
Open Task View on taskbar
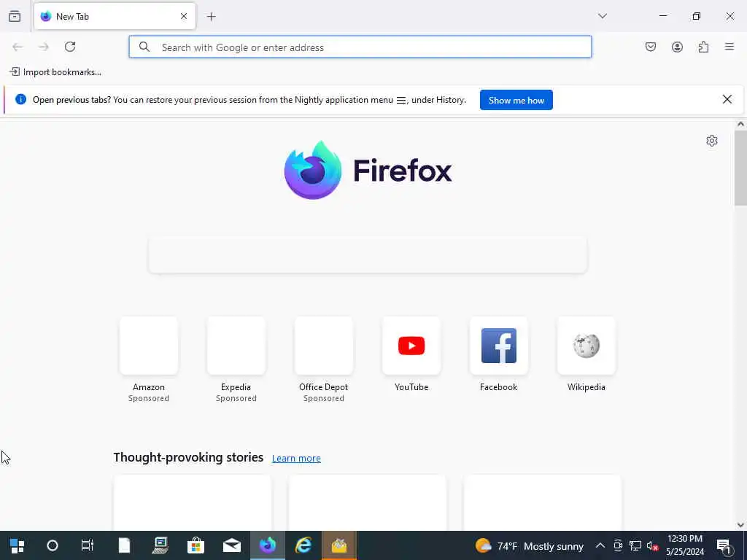pyautogui.click(x=88, y=545)
